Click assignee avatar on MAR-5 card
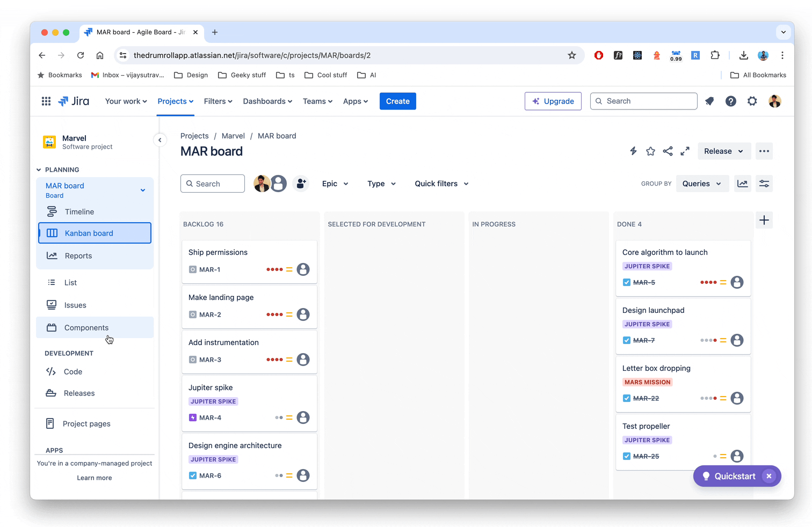Screen dimensions: 812x527 pos(737,282)
